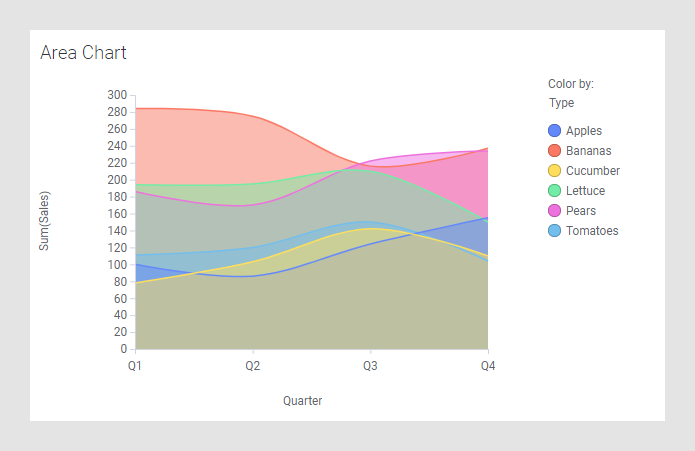695x451 pixels.
Task: Click the Q3 axis label
Action: click(370, 367)
